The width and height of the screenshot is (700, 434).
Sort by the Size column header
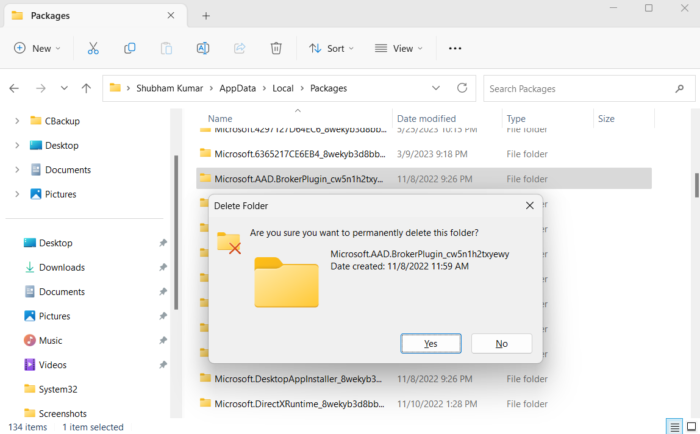tap(606, 119)
